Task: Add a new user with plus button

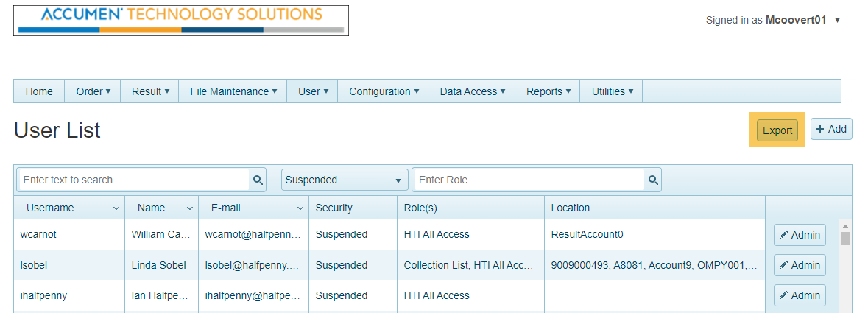Action: pyautogui.click(x=831, y=129)
